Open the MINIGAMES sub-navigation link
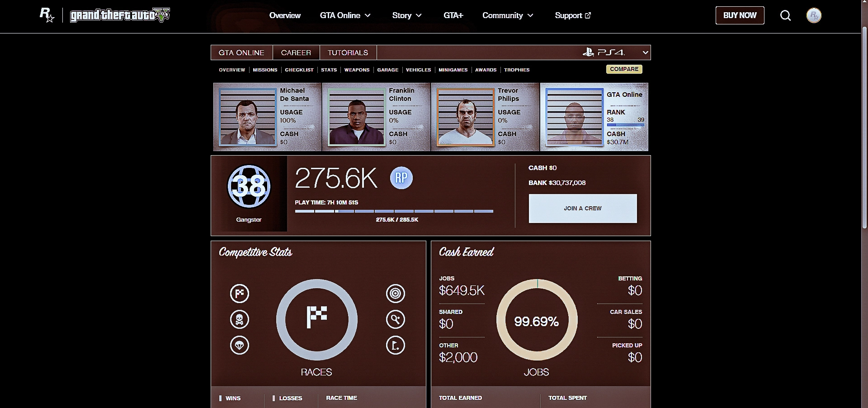868x408 pixels. point(453,70)
